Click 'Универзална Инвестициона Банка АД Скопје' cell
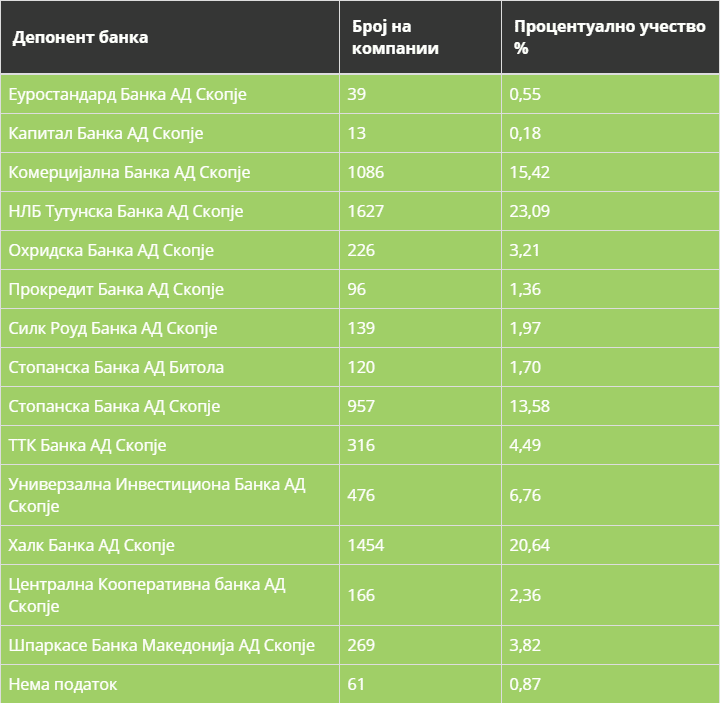Viewport: 721px width, 703px height. (x=170, y=495)
